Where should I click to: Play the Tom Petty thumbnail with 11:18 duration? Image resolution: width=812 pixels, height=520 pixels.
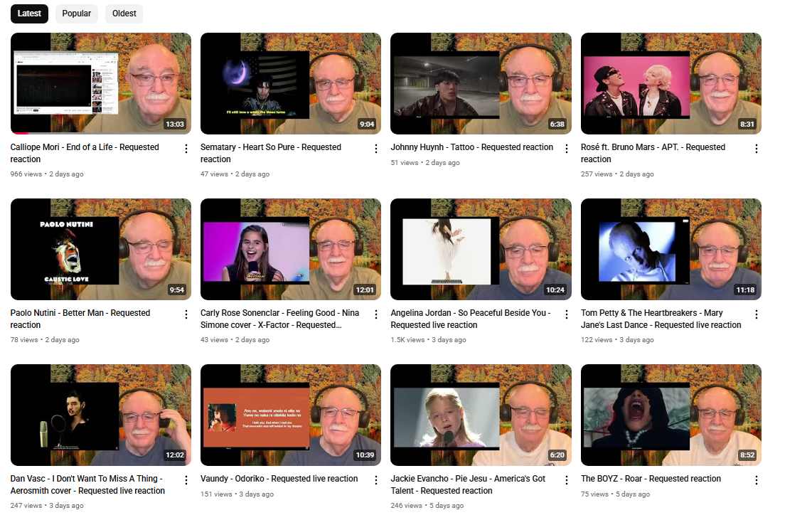click(671, 249)
